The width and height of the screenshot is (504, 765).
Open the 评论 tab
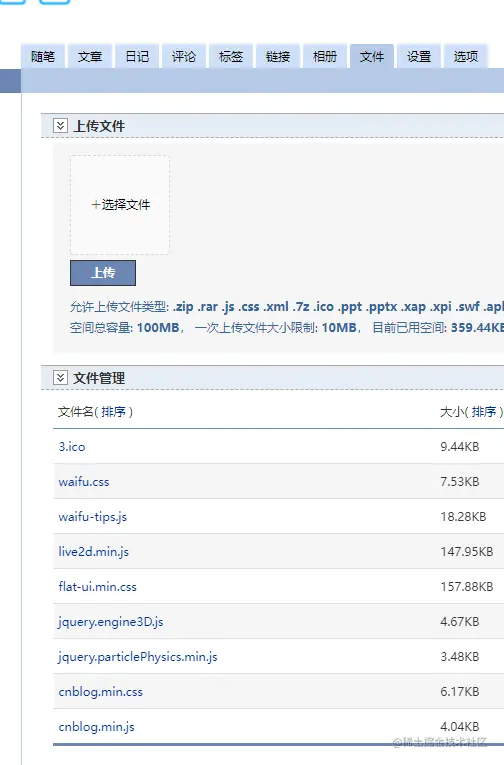tap(184, 57)
